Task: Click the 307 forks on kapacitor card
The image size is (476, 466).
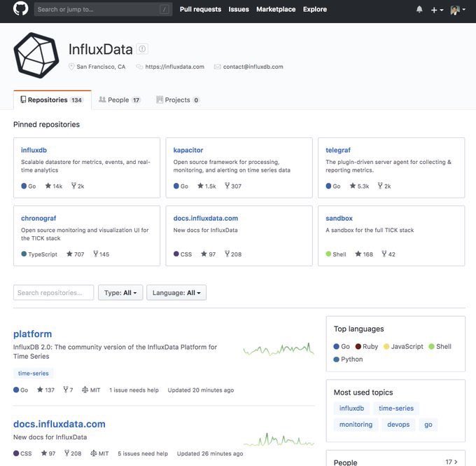Action: [233, 186]
